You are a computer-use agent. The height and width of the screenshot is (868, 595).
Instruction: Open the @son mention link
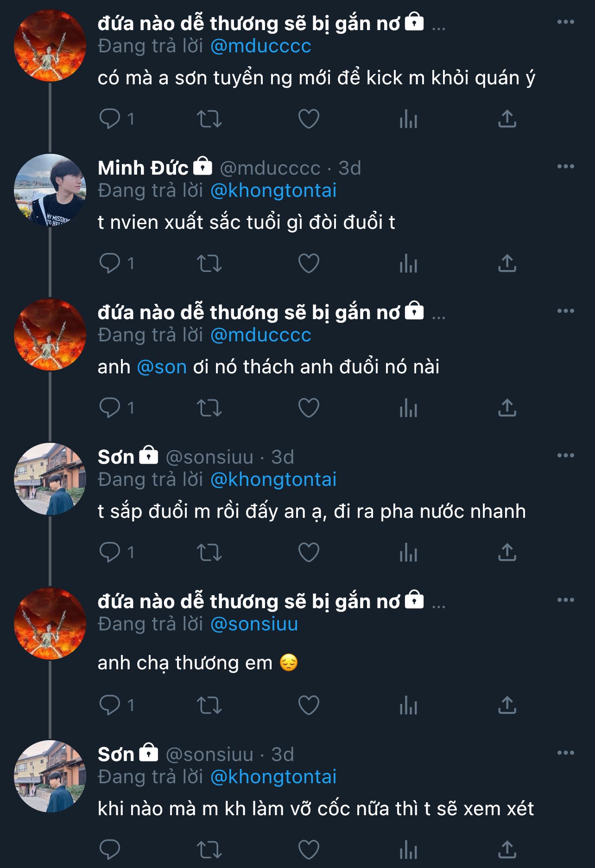coord(162,367)
